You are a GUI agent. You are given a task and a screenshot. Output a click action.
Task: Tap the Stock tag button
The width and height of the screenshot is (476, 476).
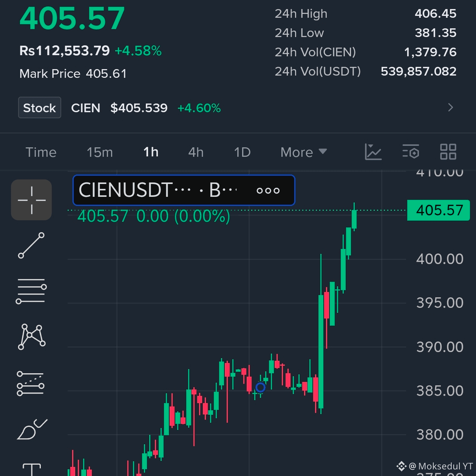[x=40, y=108]
